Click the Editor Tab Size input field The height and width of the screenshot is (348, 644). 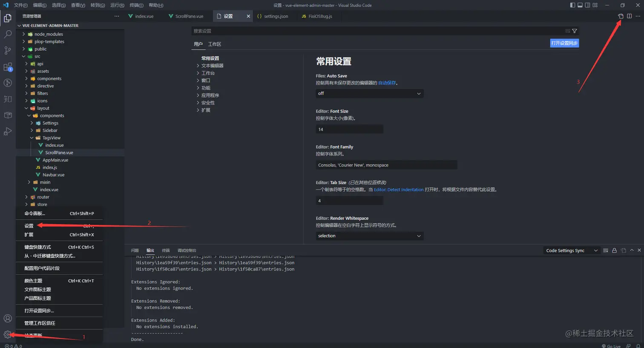coord(350,201)
